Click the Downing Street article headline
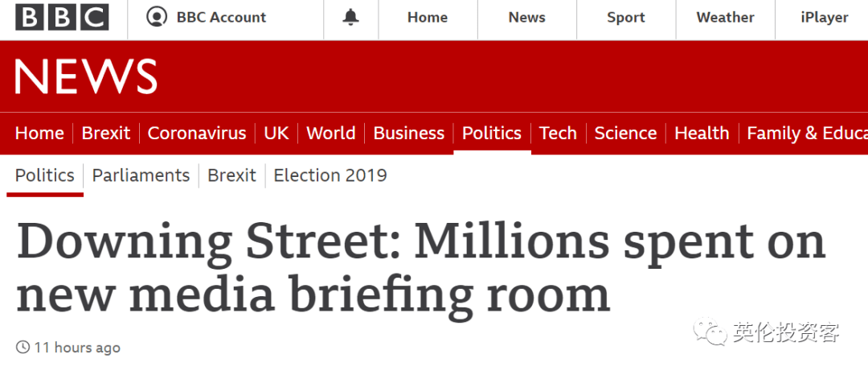868x371 pixels. pyautogui.click(x=420, y=265)
